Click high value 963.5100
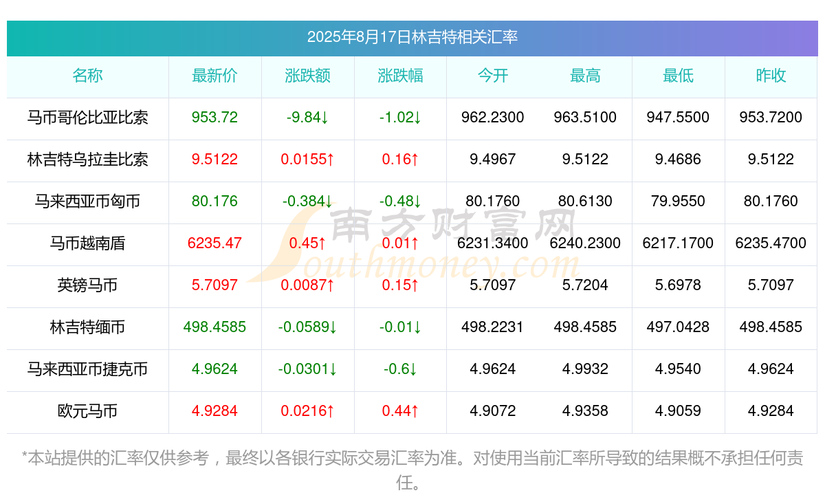 pyautogui.click(x=585, y=118)
